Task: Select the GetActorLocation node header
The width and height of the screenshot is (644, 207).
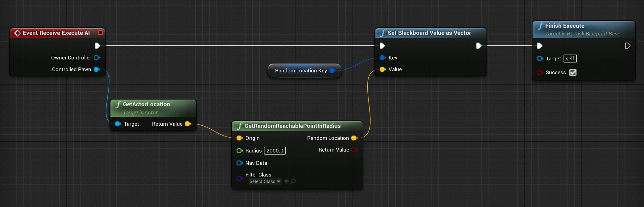Action: coord(147,104)
